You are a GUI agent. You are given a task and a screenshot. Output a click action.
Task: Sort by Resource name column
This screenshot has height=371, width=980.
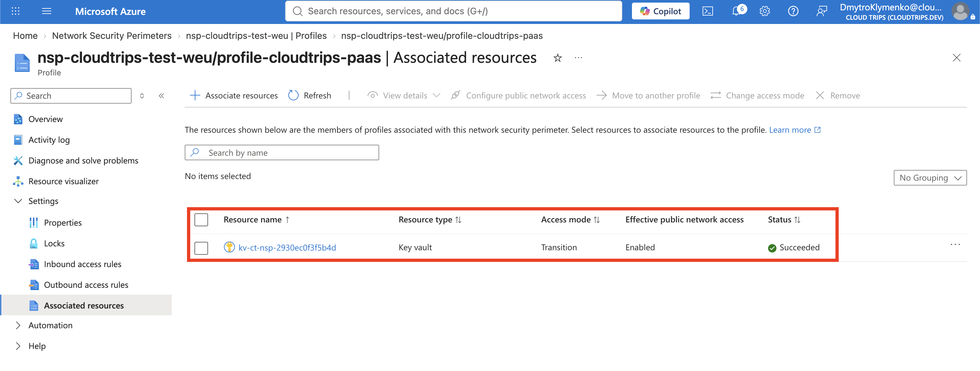pyautogui.click(x=257, y=220)
